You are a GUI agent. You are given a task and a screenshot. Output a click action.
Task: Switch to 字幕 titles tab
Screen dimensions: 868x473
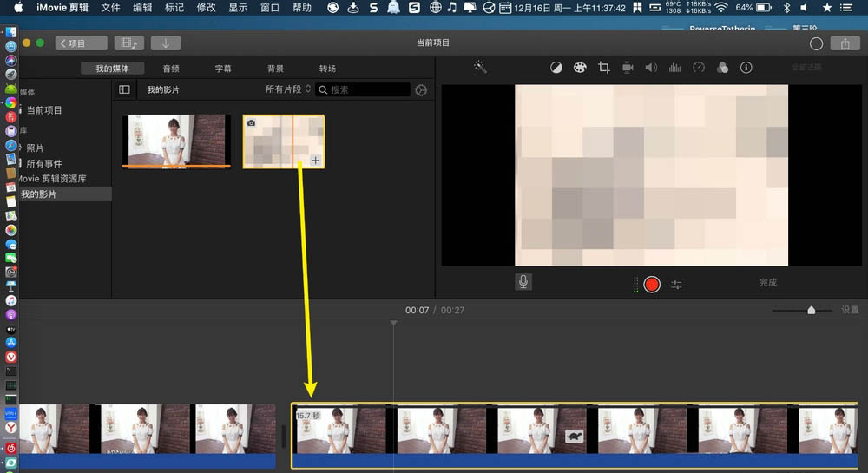[223, 69]
